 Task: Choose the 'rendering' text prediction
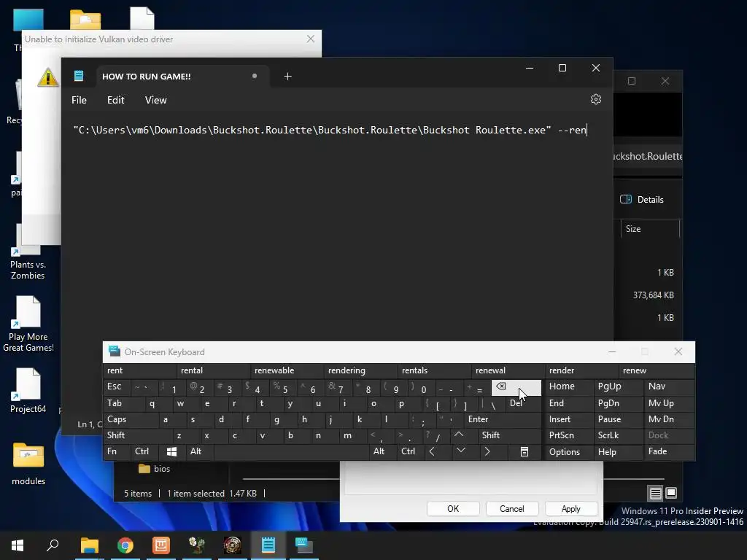(x=360, y=370)
